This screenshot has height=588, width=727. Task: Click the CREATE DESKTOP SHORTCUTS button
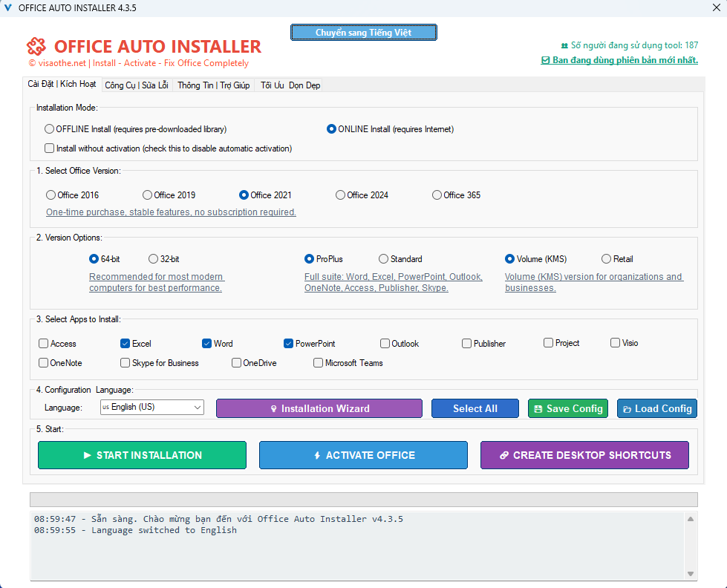click(x=584, y=455)
